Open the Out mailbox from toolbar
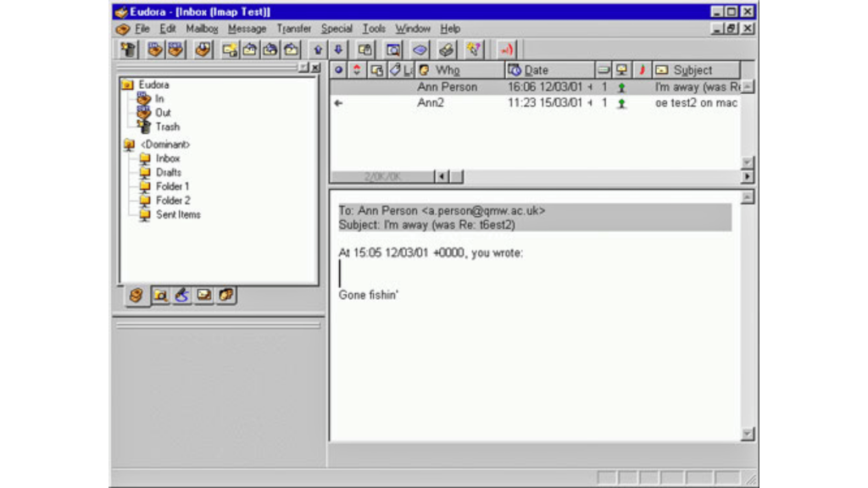Viewport: 868px width, 488px height. (x=175, y=50)
